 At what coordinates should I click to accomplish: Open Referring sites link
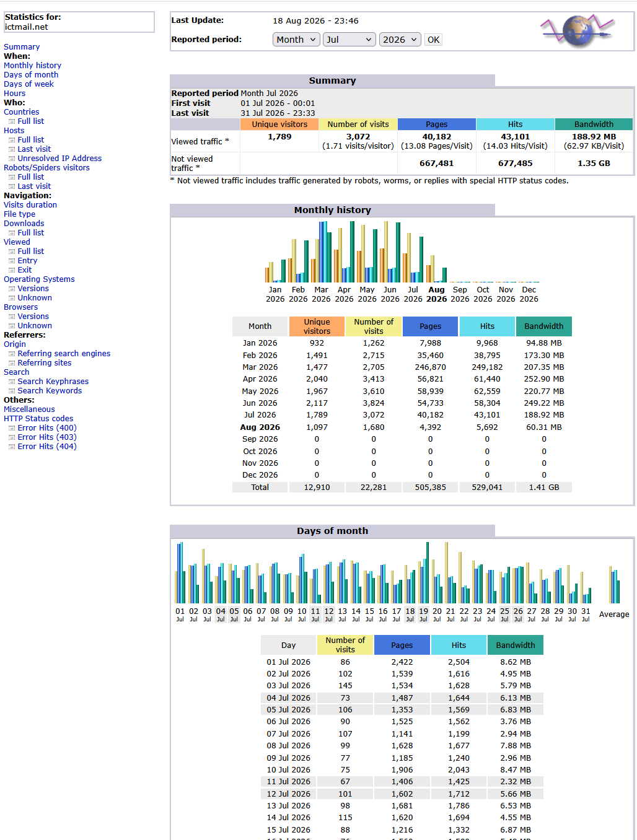[x=45, y=363]
